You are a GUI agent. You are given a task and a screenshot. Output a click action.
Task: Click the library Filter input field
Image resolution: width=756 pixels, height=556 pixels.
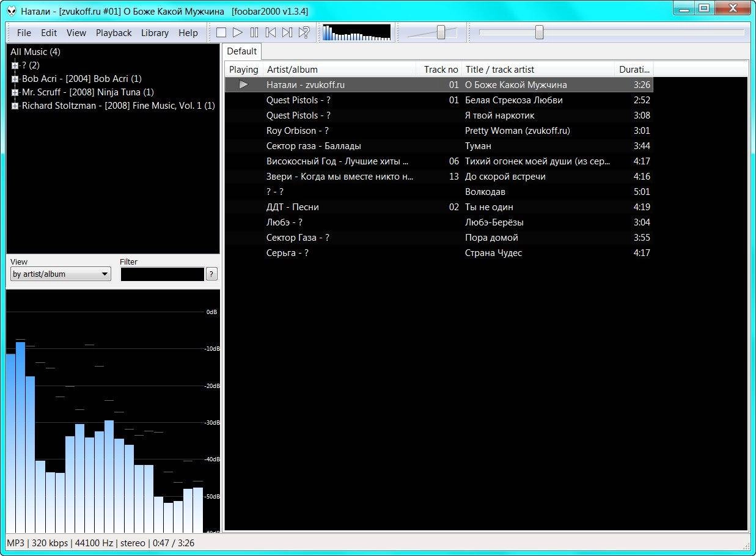[x=162, y=274]
